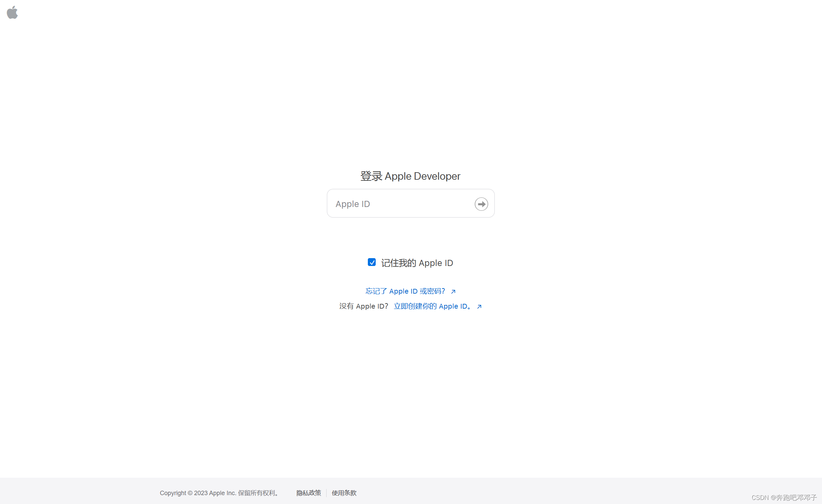Viewport: 822px width, 504px height.
Task: Click the arrow continue button in Apple ID field
Action: [481, 204]
